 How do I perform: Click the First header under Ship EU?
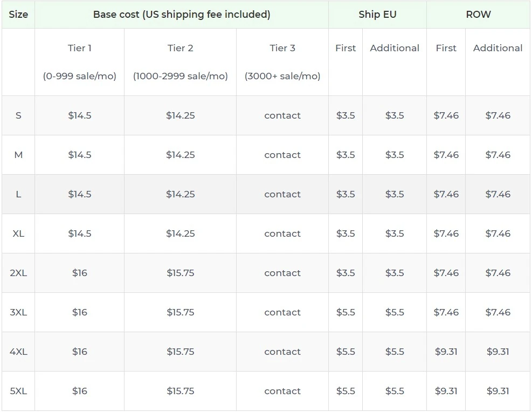345,48
